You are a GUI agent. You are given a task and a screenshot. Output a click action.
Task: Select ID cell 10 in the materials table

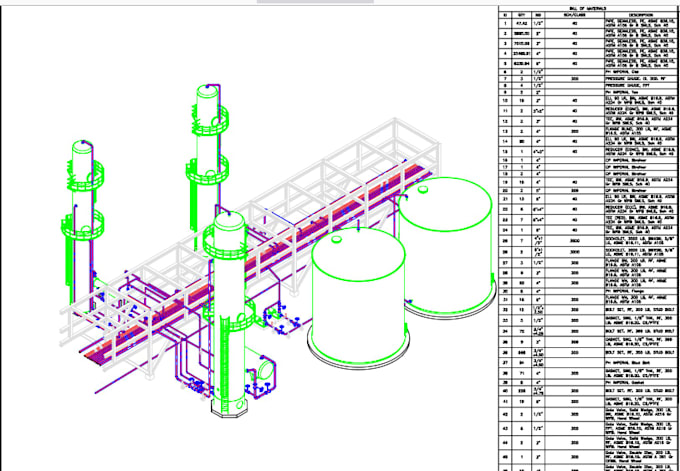[x=504, y=100]
